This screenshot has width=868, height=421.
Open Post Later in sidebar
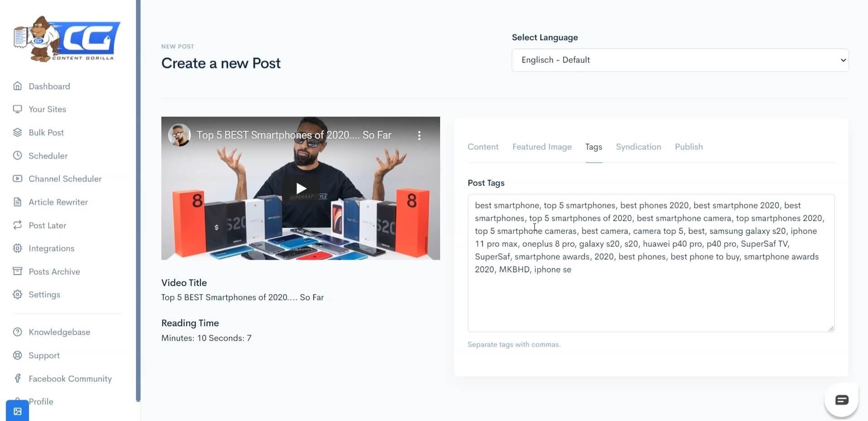47,225
